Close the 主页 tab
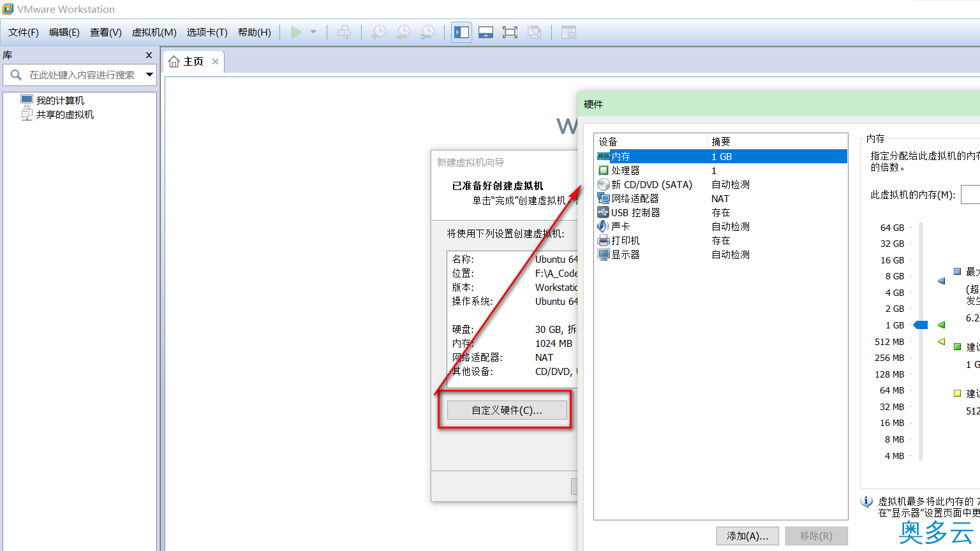Screen dimensions: 980x551 coord(216,61)
